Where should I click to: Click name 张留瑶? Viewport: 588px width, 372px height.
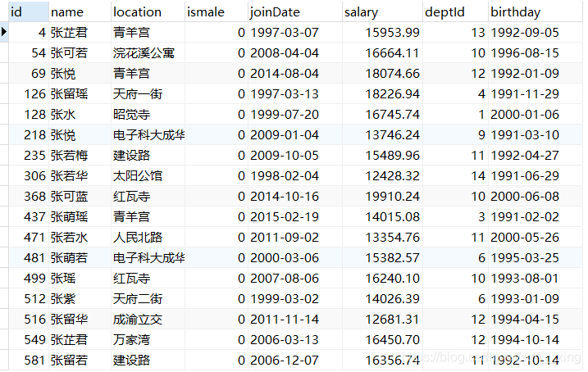coord(80,94)
